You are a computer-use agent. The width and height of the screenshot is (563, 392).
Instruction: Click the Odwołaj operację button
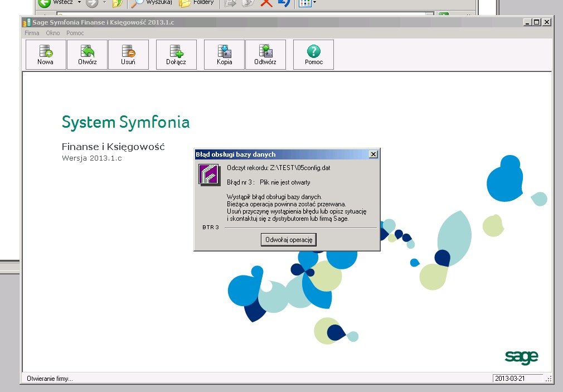289,240
